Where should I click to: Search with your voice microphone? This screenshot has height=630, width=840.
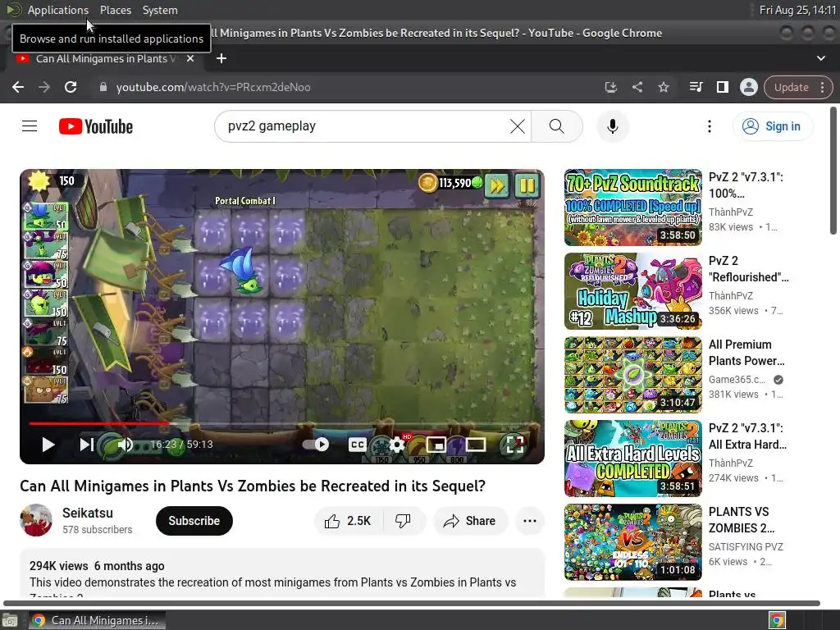[x=612, y=126]
